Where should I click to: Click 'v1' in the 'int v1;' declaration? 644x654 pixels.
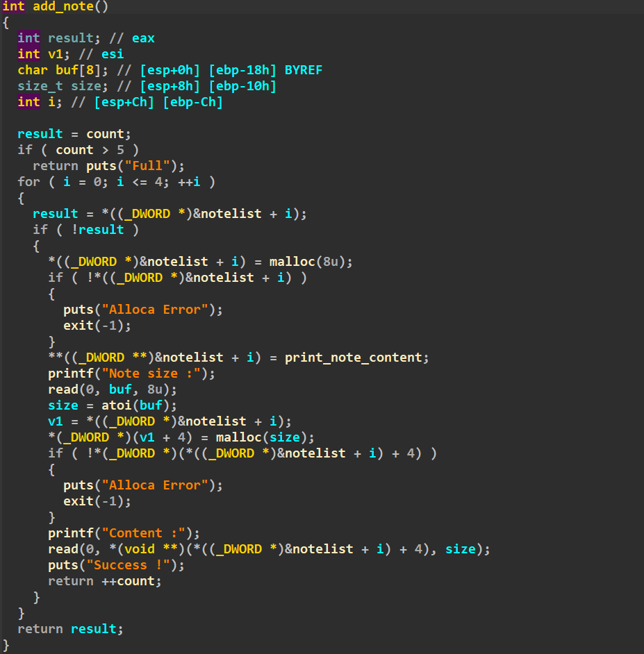tap(56, 54)
